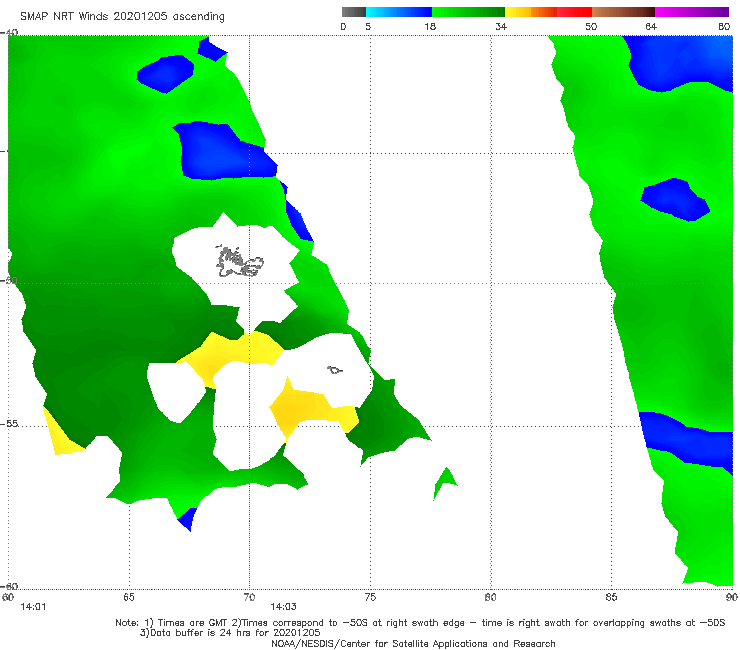Click the color bar label '64'
This screenshot has width=740, height=650.
coord(651,26)
